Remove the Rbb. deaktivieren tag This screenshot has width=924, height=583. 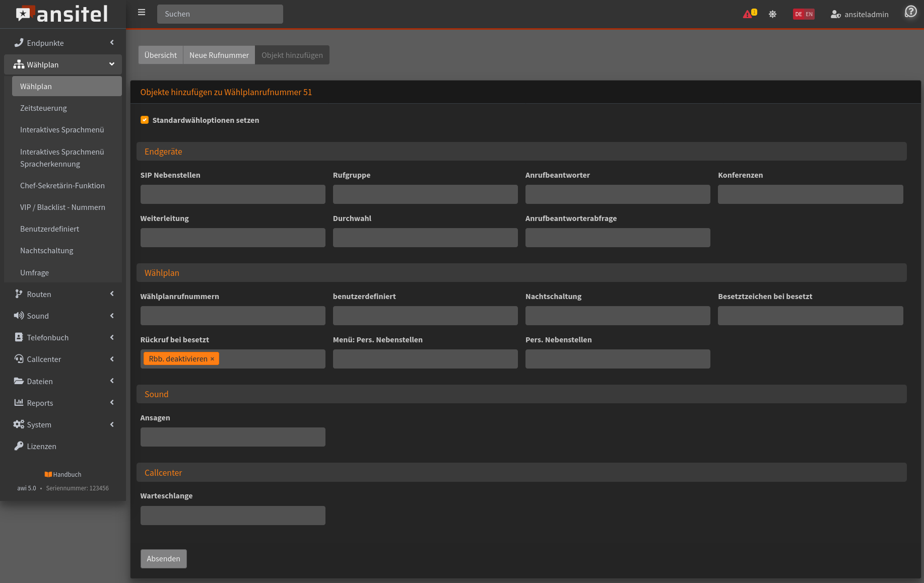[212, 359]
